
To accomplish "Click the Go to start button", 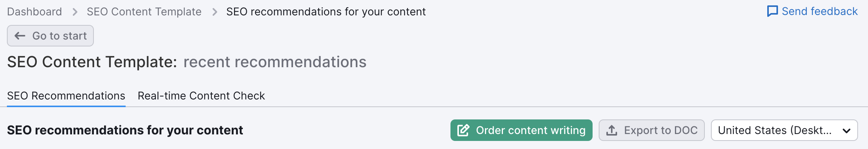I will (x=50, y=36).
